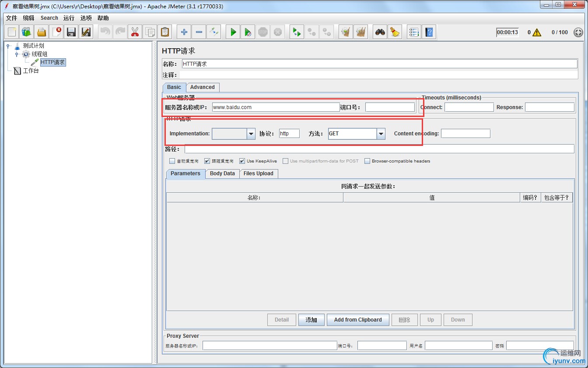
Task: Toggle Use KeepAlive checkbox
Action: [x=242, y=161]
